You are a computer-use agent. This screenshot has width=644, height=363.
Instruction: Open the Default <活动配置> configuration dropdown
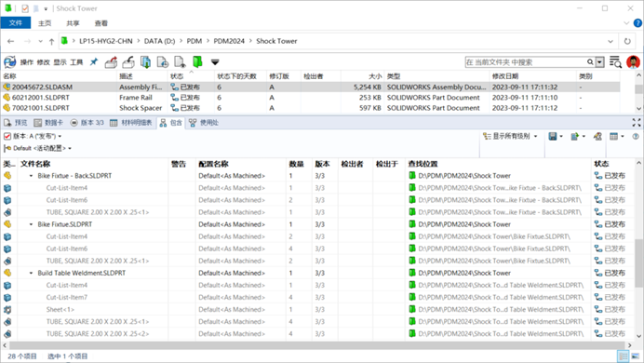[37, 148]
